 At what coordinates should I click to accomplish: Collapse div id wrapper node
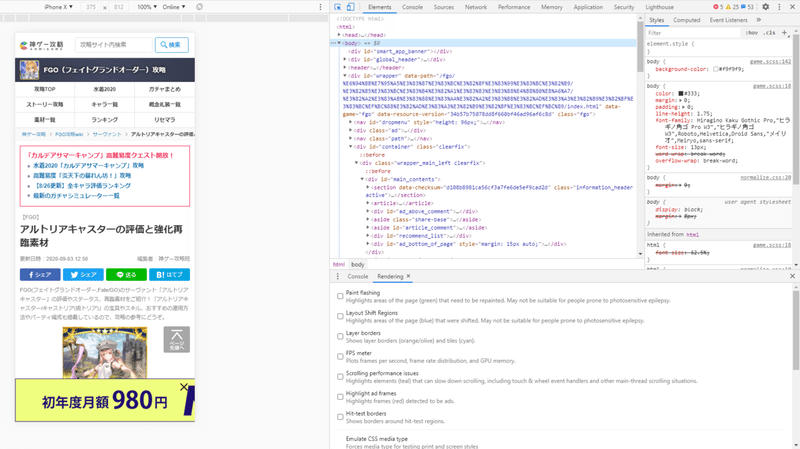pos(345,76)
